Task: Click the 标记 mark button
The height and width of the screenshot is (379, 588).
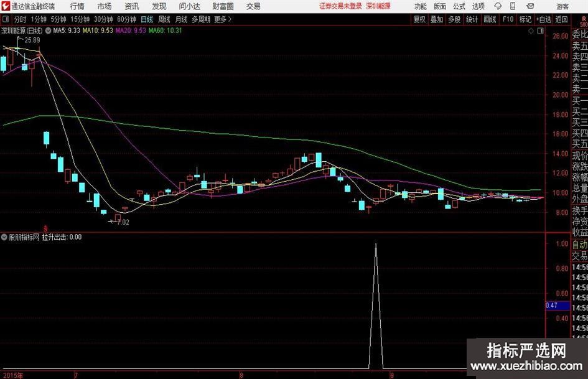Action: click(525, 19)
